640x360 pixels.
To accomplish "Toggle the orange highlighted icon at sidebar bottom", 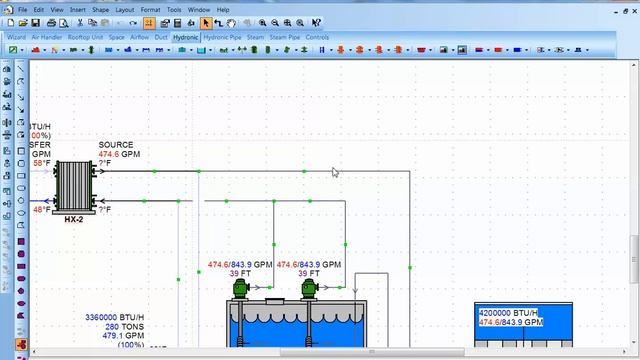I will (x=21, y=344).
